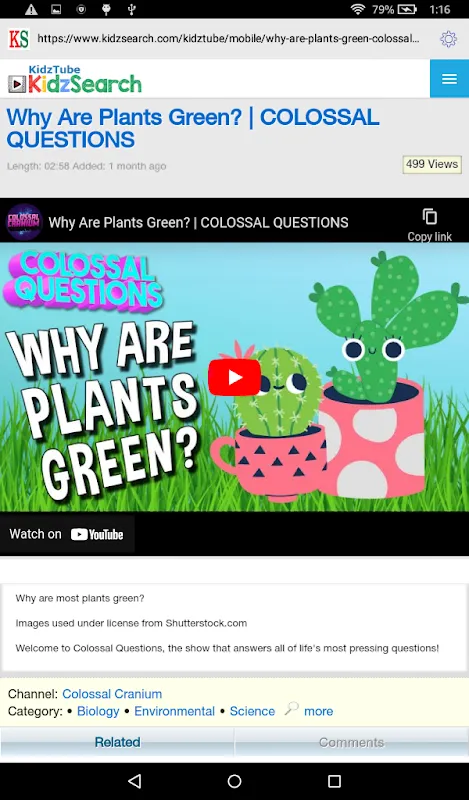The height and width of the screenshot is (800, 469).
Task: Switch to the Comments tab
Action: point(352,742)
